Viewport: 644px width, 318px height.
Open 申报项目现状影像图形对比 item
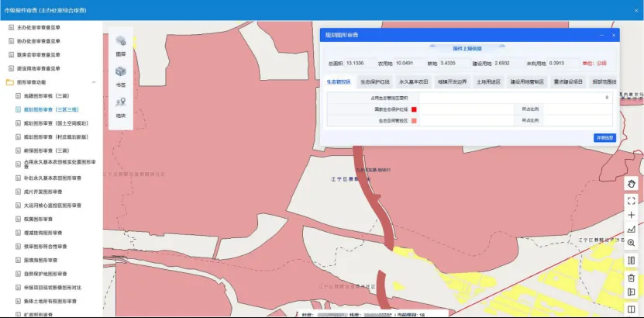[53, 288]
